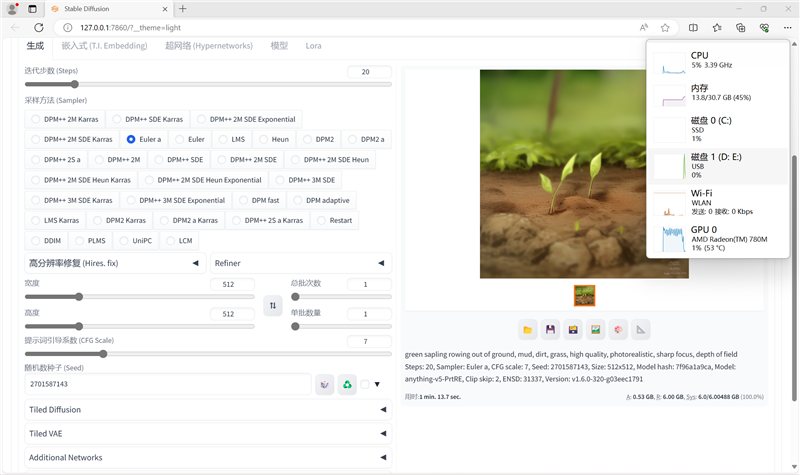Open the output images folder
Viewport: 800px width, 475px height.
(x=527, y=329)
